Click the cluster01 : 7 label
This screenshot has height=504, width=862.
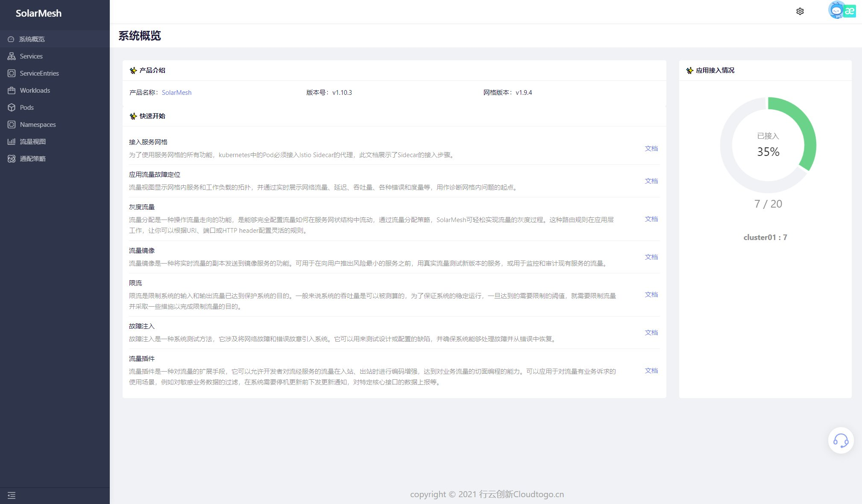click(765, 237)
